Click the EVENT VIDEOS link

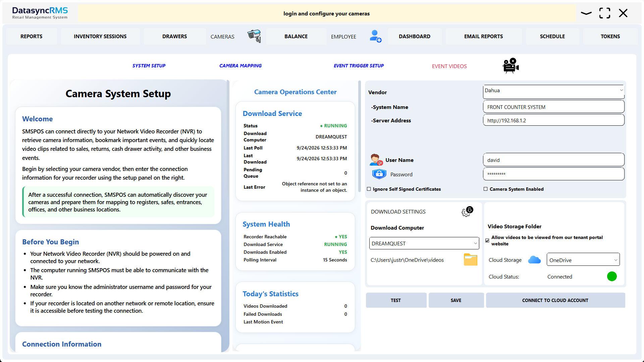coord(449,66)
